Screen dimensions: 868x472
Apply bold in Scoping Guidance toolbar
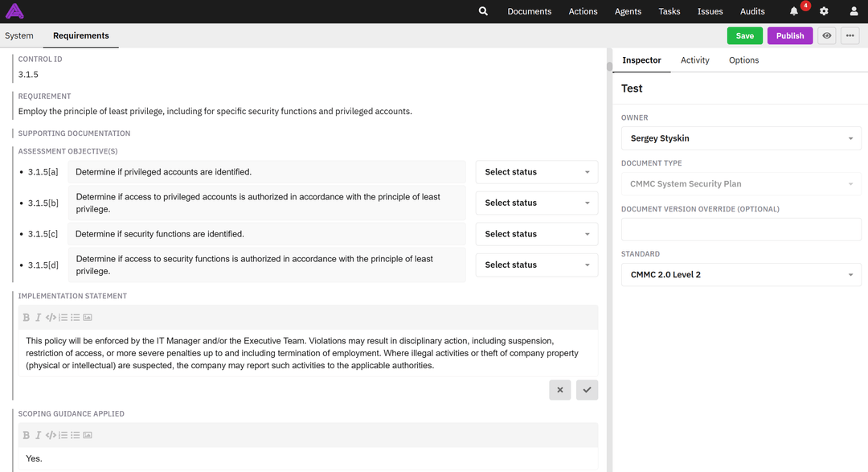26,435
